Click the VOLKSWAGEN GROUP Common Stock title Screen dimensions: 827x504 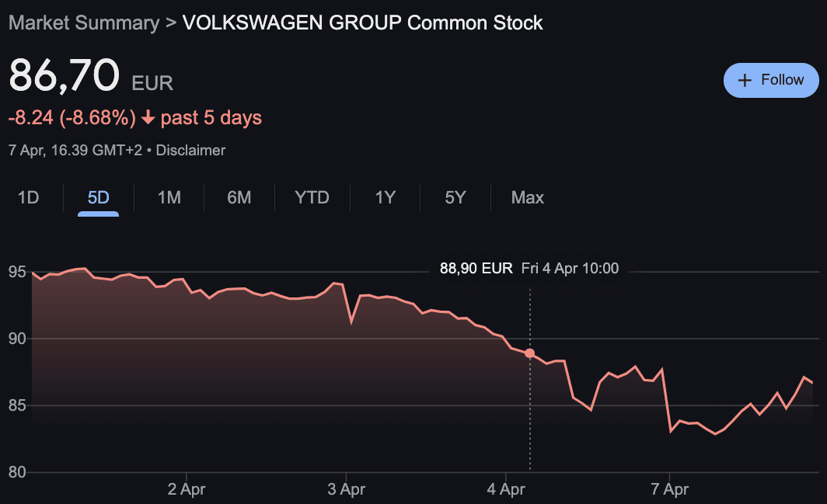point(362,23)
